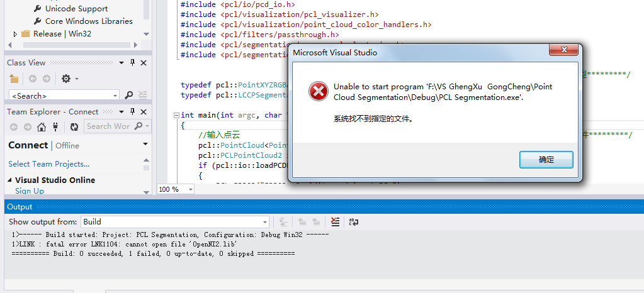Collapse the int main function outline
This screenshot has width=644, height=293.
coord(176,115)
